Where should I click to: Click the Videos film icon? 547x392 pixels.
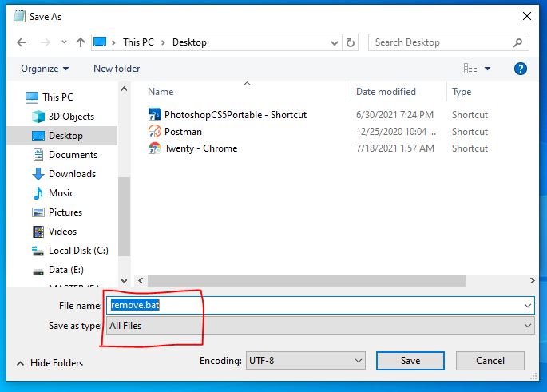pos(38,232)
